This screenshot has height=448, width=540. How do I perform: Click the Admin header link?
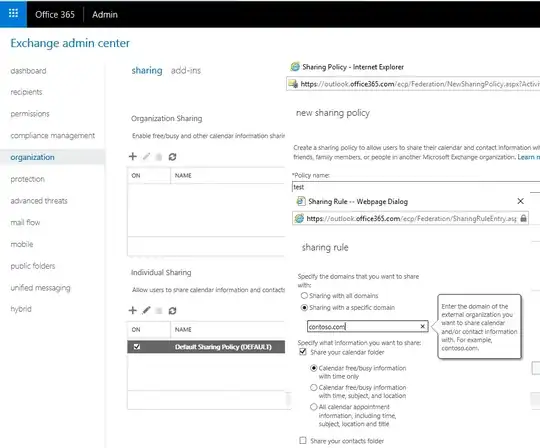pos(105,14)
